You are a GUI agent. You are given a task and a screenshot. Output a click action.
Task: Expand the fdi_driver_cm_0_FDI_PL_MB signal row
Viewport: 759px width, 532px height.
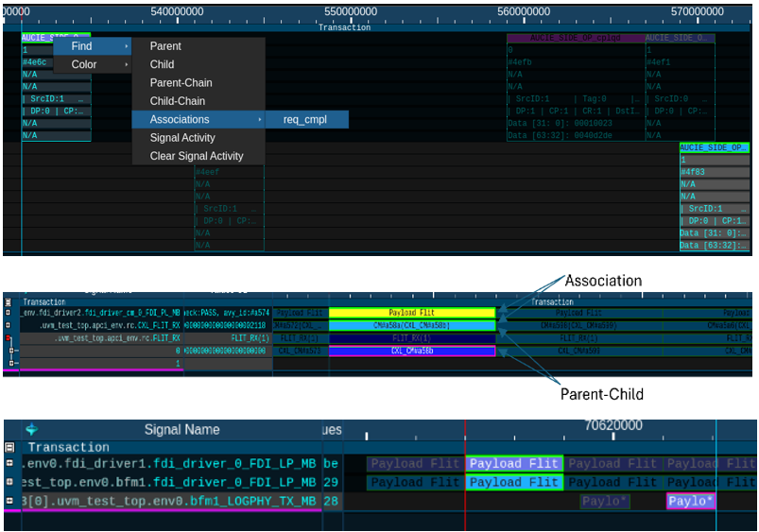9,313
